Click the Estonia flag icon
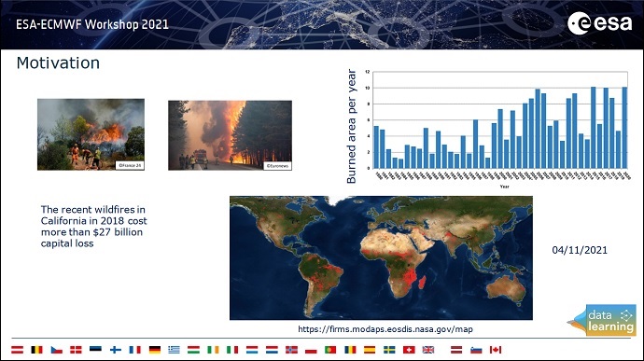The image size is (644, 361). pos(95,350)
